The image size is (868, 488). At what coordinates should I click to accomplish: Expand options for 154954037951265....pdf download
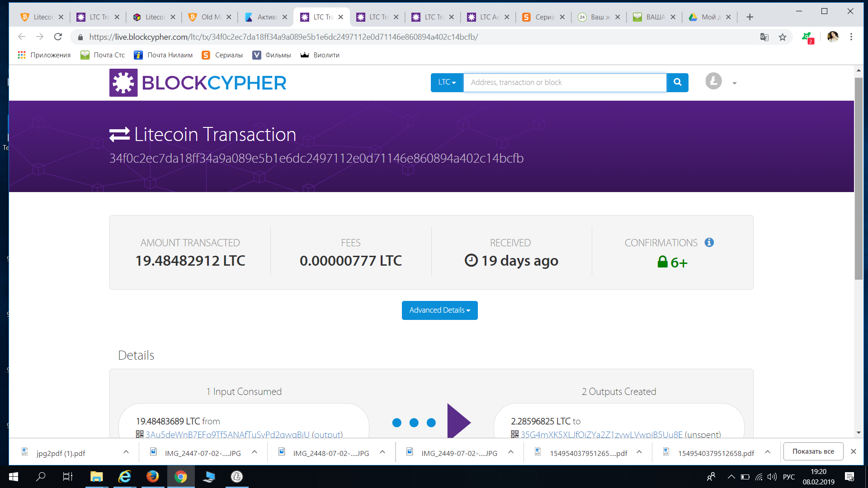[x=639, y=452]
